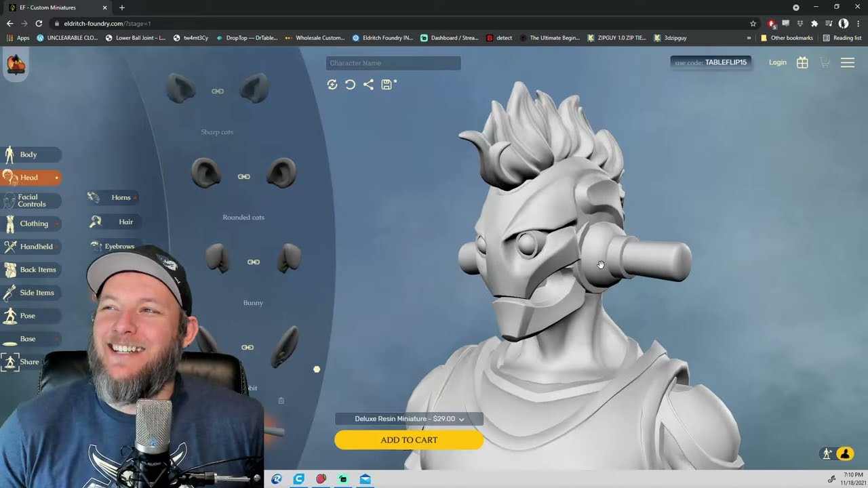Open the Back Items category

click(x=31, y=270)
